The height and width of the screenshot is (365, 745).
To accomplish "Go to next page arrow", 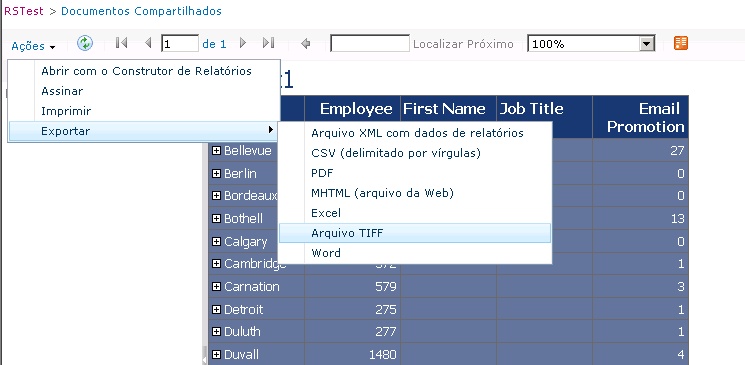I will (243, 43).
